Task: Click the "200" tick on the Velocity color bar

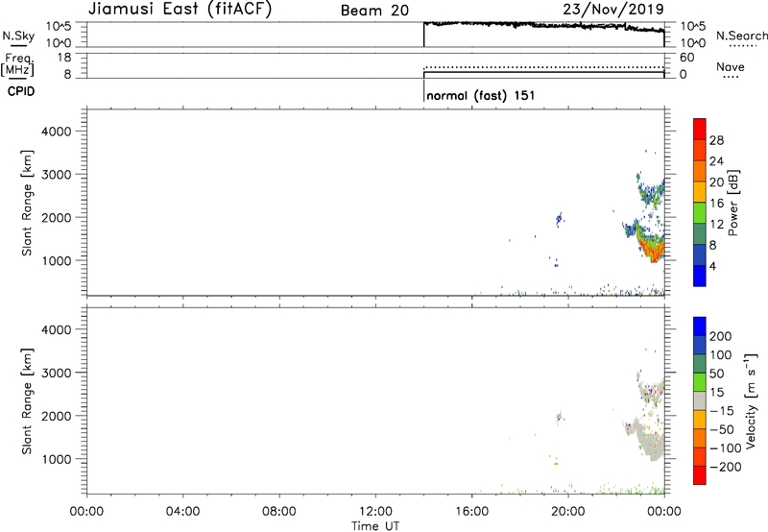Action: (721, 336)
